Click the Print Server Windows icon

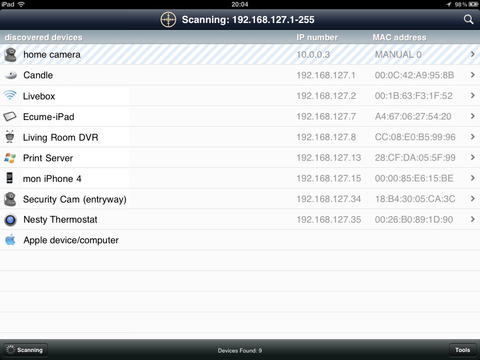pyautogui.click(x=10, y=158)
